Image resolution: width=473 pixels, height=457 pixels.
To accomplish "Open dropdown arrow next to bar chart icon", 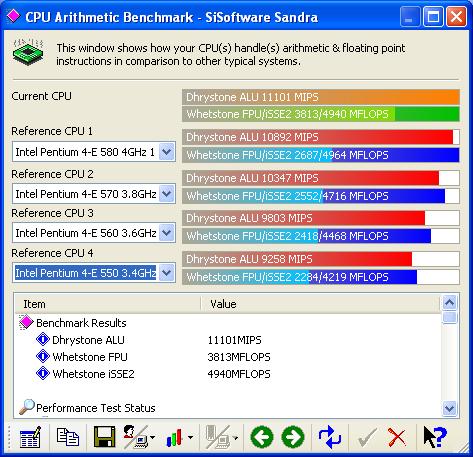I will tap(190, 437).
